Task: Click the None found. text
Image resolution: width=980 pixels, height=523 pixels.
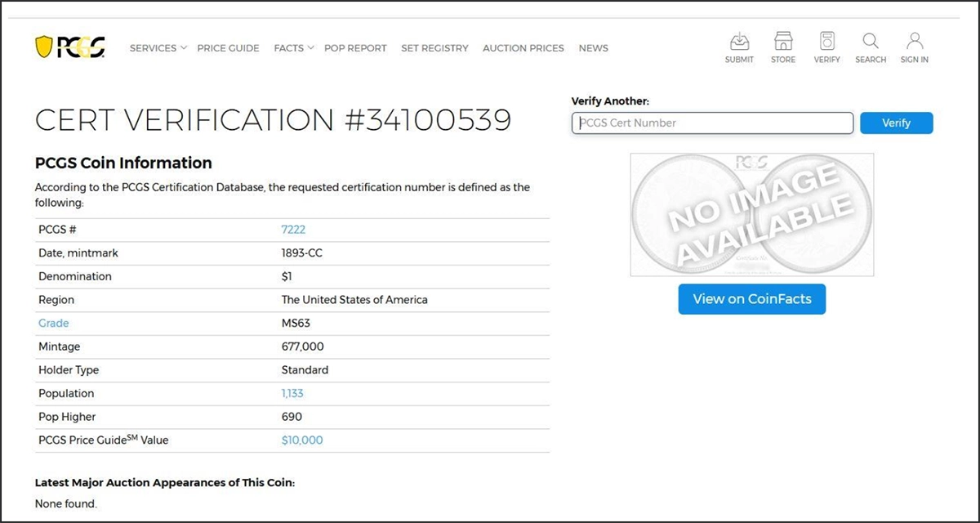Action: 66,504
